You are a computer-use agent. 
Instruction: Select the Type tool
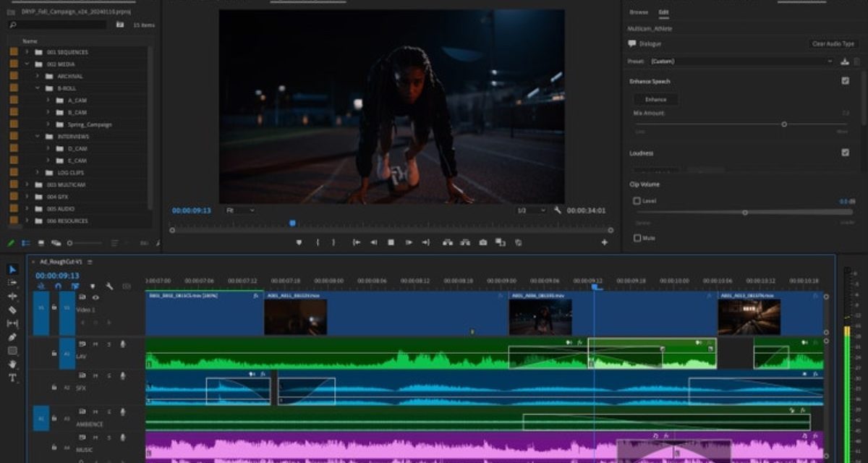[12, 378]
